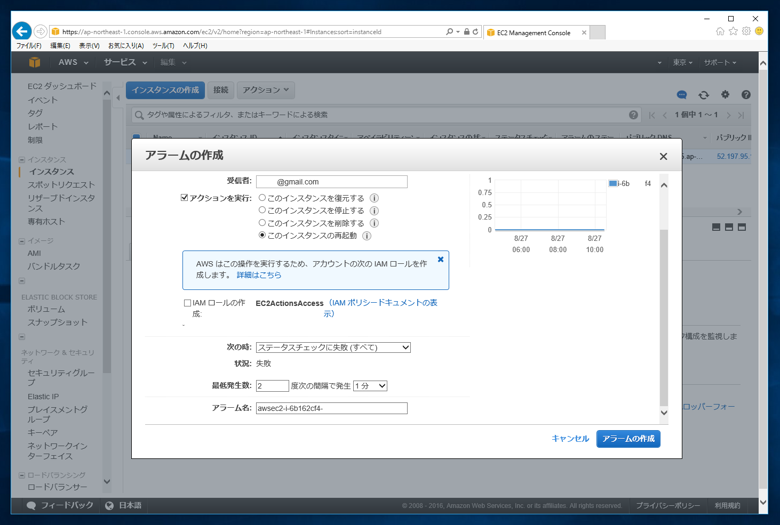
Task: Select このインスタンスを復元する radio
Action: click(262, 198)
